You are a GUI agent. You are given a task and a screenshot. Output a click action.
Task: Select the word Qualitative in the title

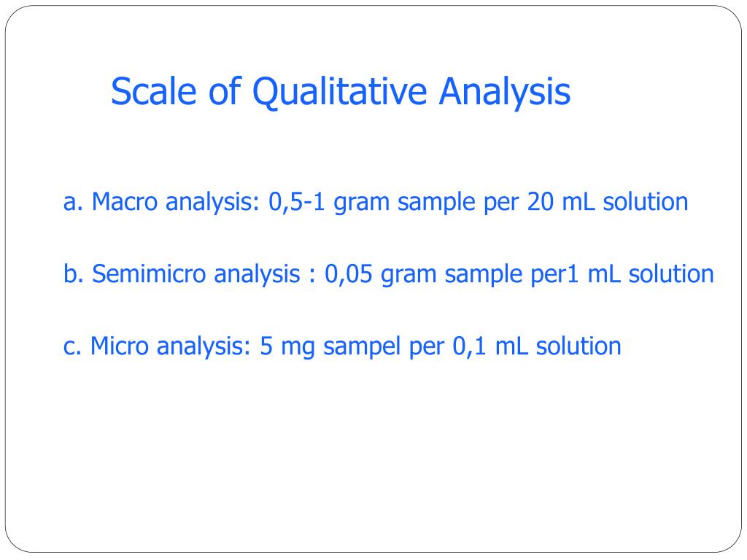pyautogui.click(x=339, y=93)
